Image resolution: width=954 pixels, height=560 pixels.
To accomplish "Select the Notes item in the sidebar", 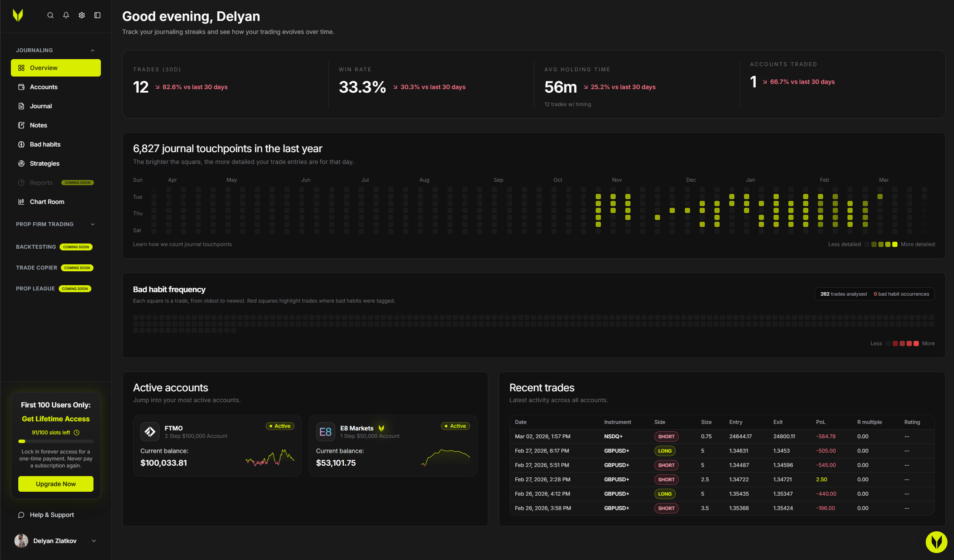I will coord(39,125).
